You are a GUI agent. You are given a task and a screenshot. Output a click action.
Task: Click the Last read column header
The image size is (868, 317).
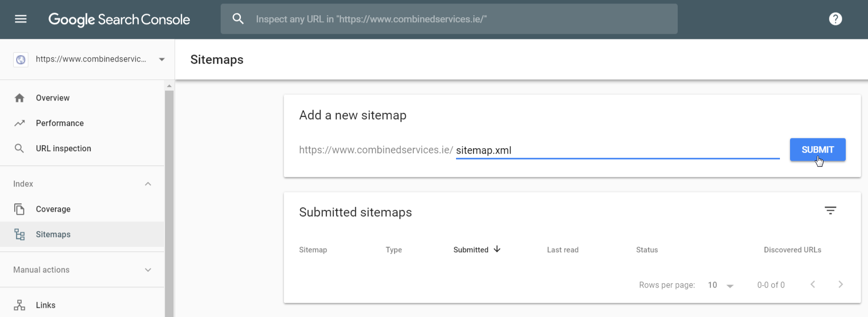563,250
